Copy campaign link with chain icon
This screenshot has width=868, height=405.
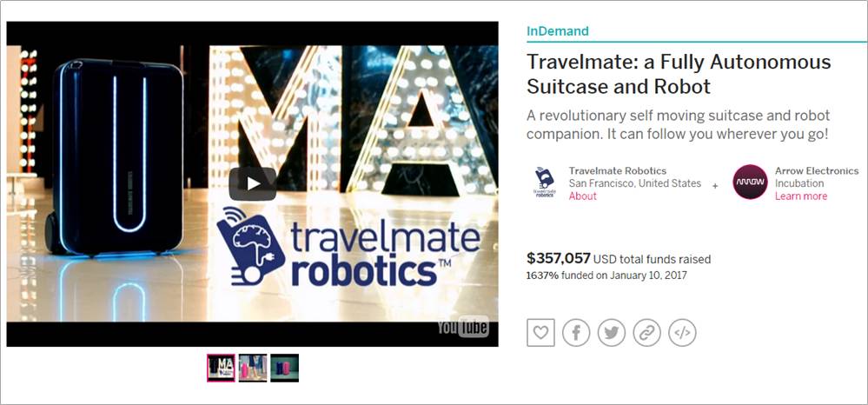click(646, 332)
